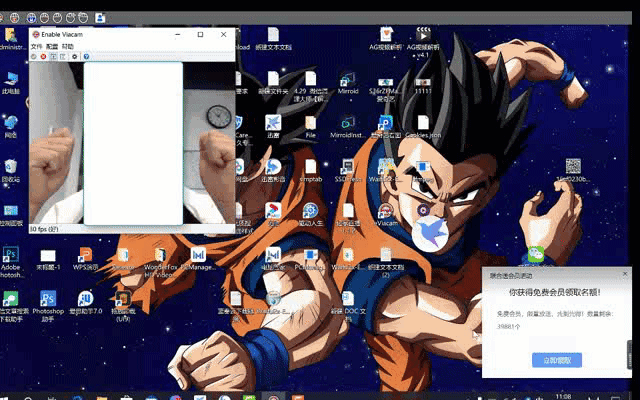
Task: Click the first gray enable icon in Viacam toolbar
Action: click(x=34, y=56)
